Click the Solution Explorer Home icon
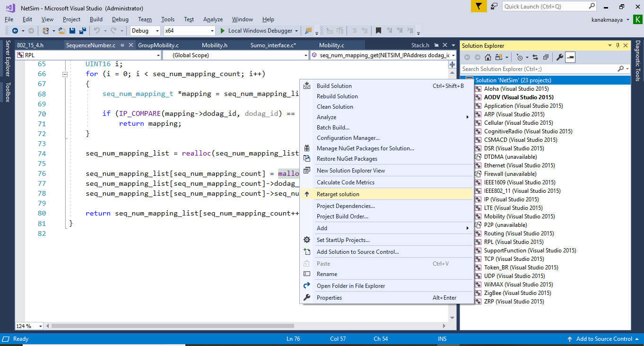 pyautogui.click(x=487, y=57)
